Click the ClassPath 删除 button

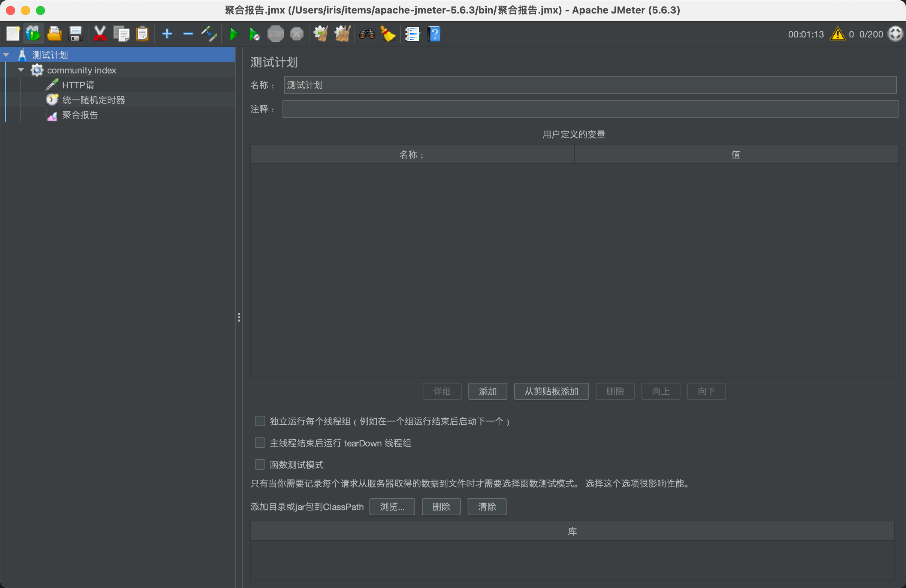(441, 507)
